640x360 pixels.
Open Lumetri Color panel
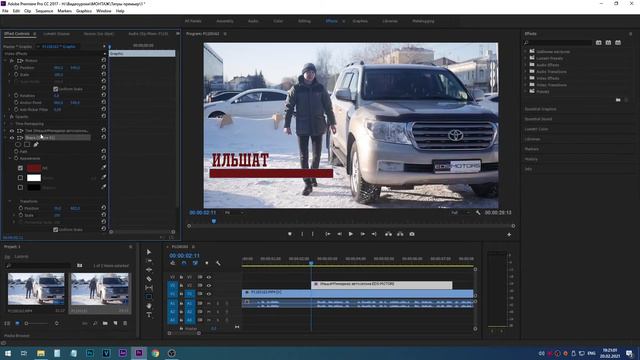coord(536,129)
